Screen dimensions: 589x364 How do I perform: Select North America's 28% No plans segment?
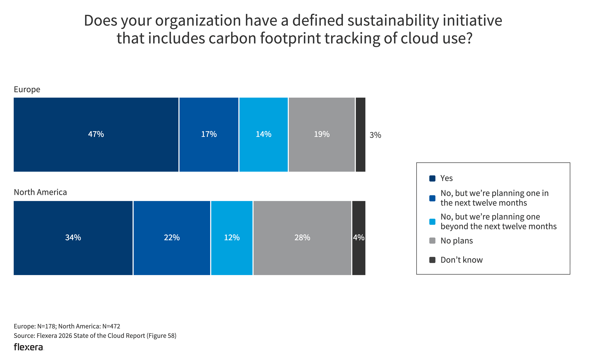[x=302, y=238]
